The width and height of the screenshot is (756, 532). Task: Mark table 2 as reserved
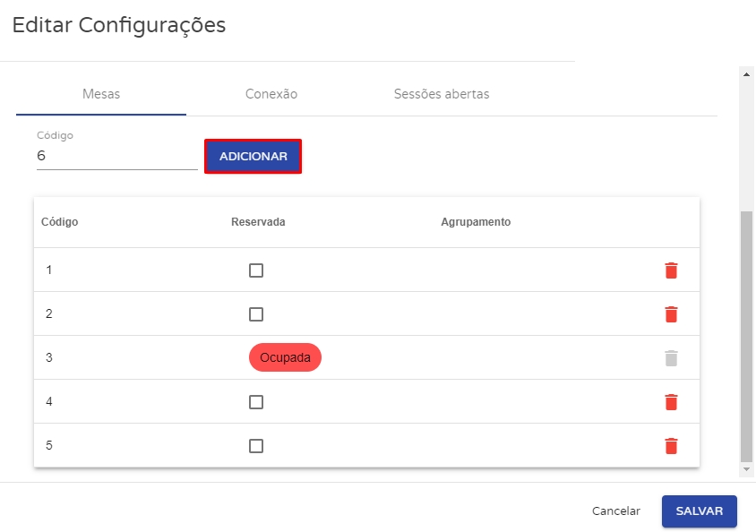(x=256, y=314)
